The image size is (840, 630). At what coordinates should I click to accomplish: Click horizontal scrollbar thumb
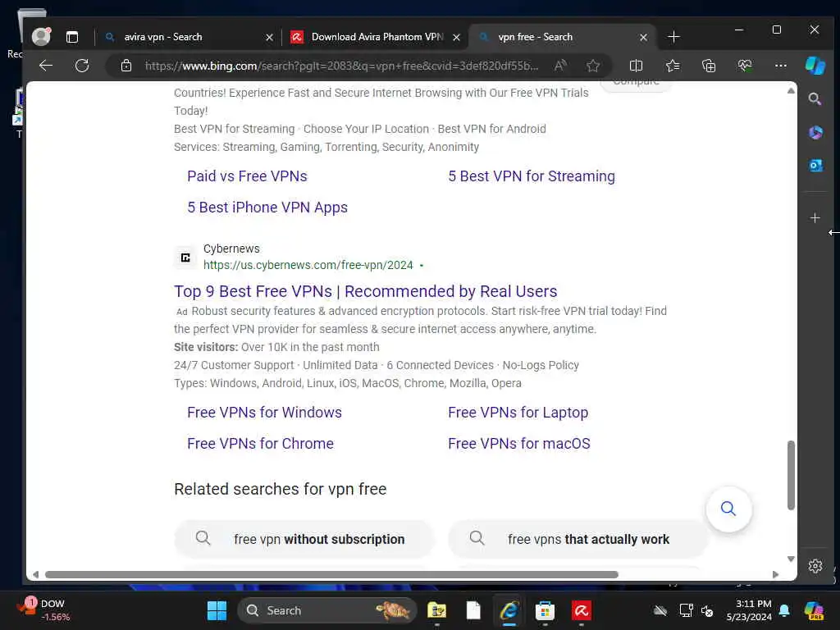coord(331,574)
